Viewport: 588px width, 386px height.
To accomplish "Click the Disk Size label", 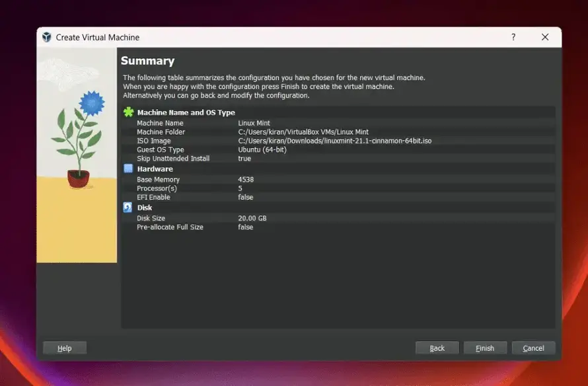I will [x=151, y=218].
